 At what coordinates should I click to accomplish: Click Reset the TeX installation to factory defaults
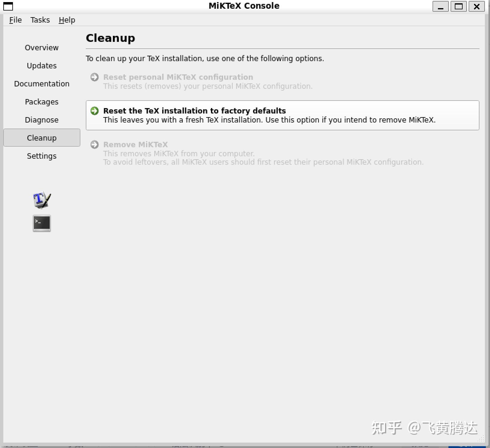(282, 115)
